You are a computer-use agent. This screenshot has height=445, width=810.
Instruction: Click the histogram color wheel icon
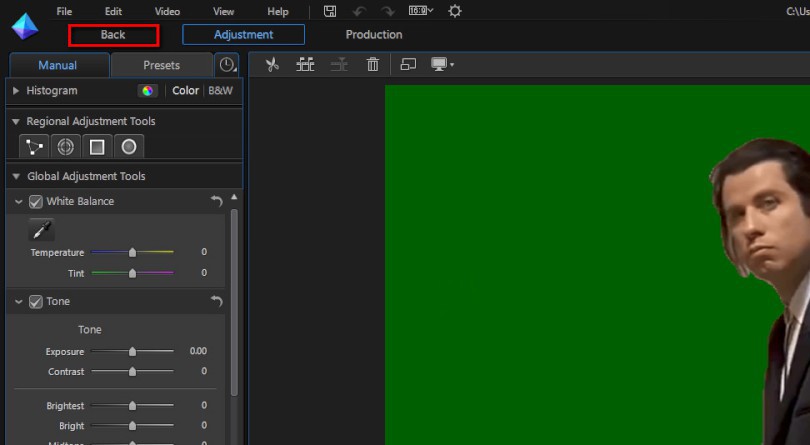pos(147,91)
